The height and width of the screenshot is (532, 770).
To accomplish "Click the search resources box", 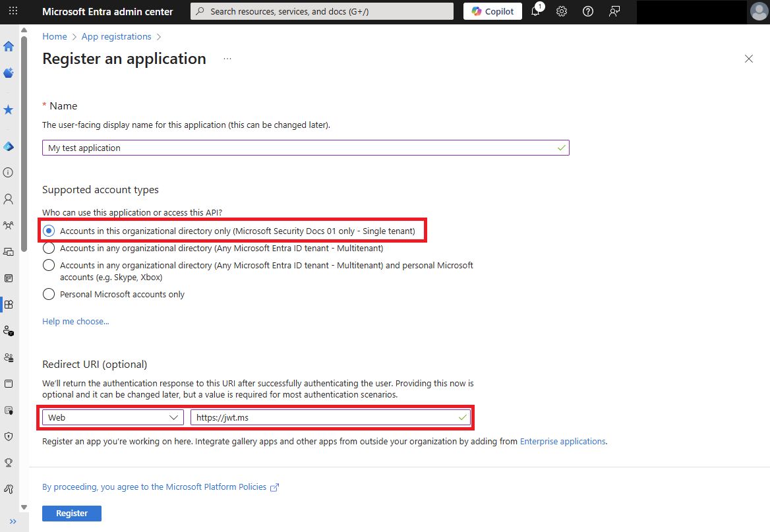I will pos(322,11).
